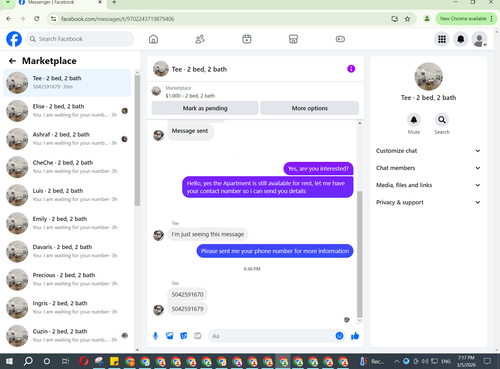Open Chrome profile icon
This screenshot has width=500, height=369.
point(427,19)
